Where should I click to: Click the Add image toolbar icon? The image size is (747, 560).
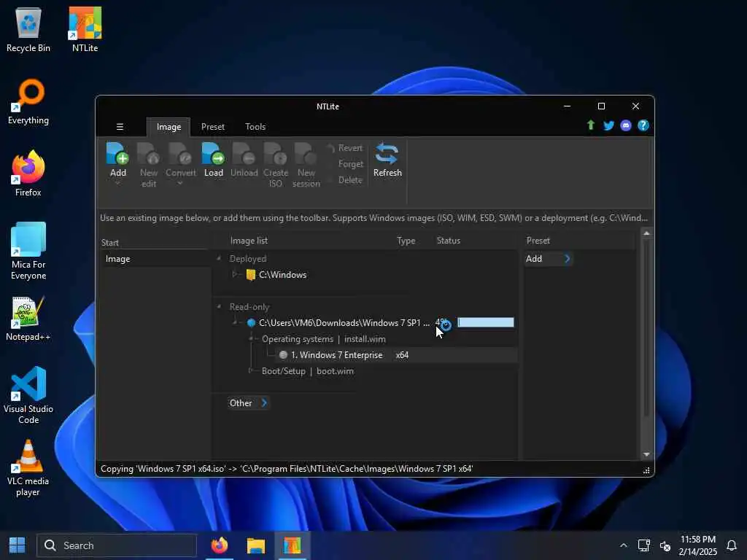pyautogui.click(x=117, y=153)
